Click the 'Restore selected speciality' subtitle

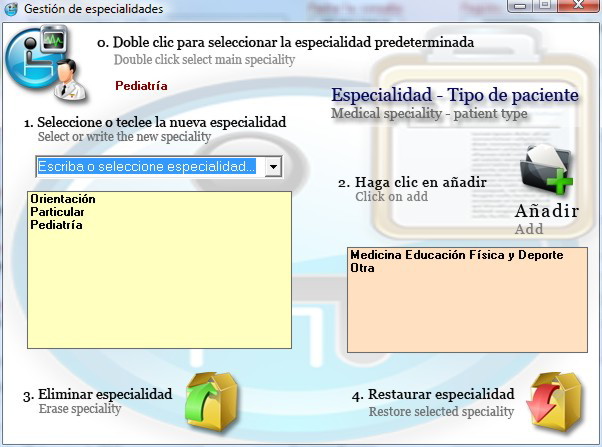[x=441, y=412]
